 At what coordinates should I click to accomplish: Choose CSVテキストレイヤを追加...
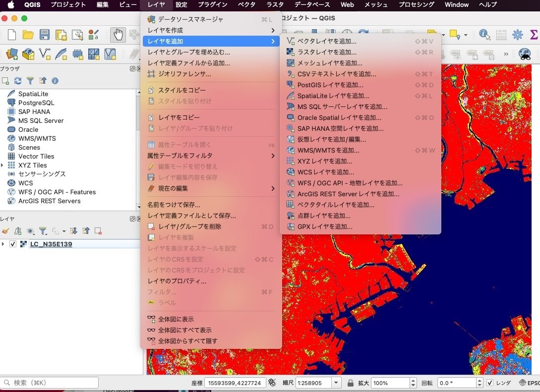pos(360,74)
